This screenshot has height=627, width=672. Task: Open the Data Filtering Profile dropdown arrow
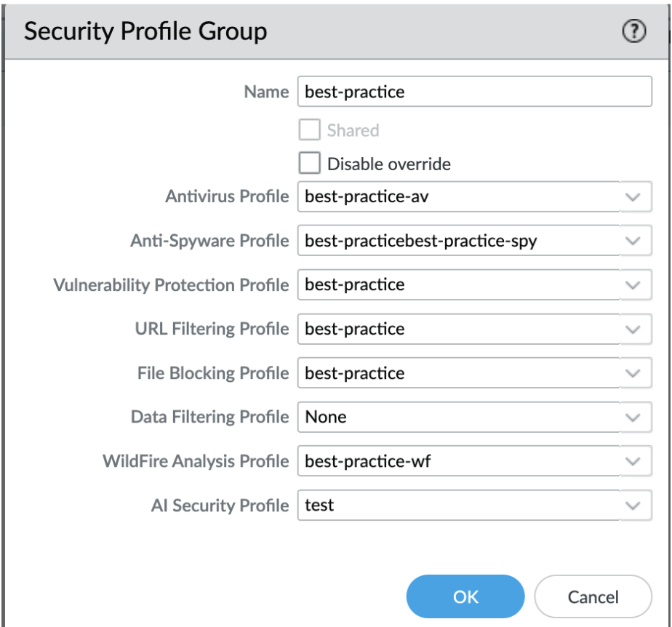click(635, 418)
